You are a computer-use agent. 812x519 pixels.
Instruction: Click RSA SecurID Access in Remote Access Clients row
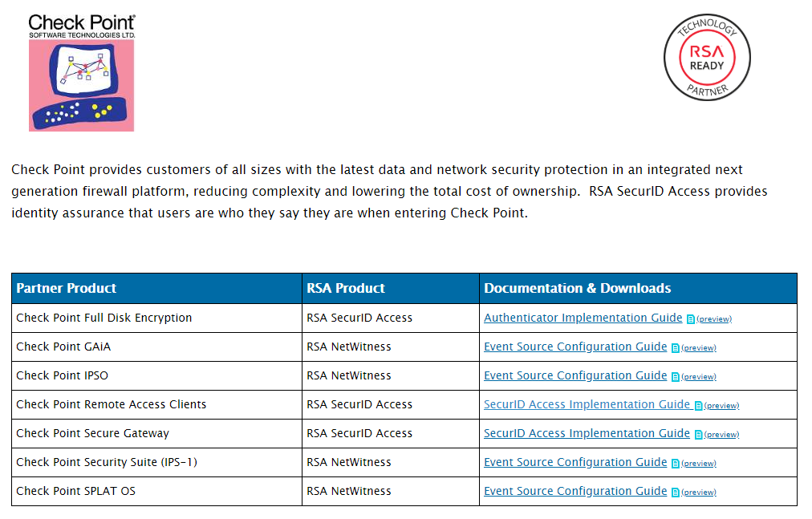pos(359,404)
